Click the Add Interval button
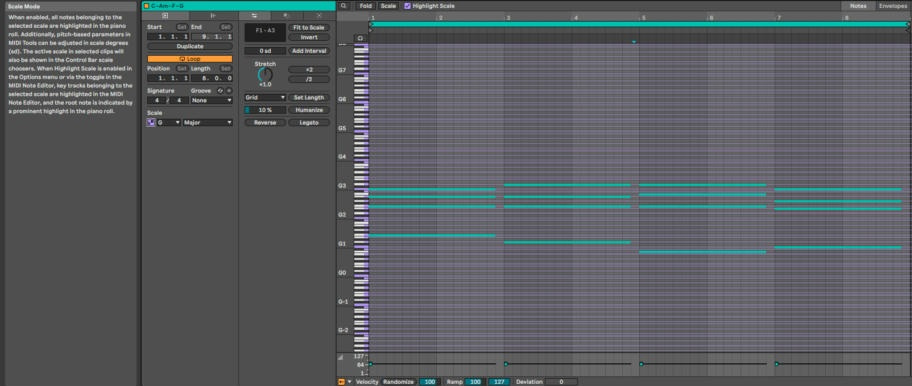912x386 pixels. [x=309, y=51]
